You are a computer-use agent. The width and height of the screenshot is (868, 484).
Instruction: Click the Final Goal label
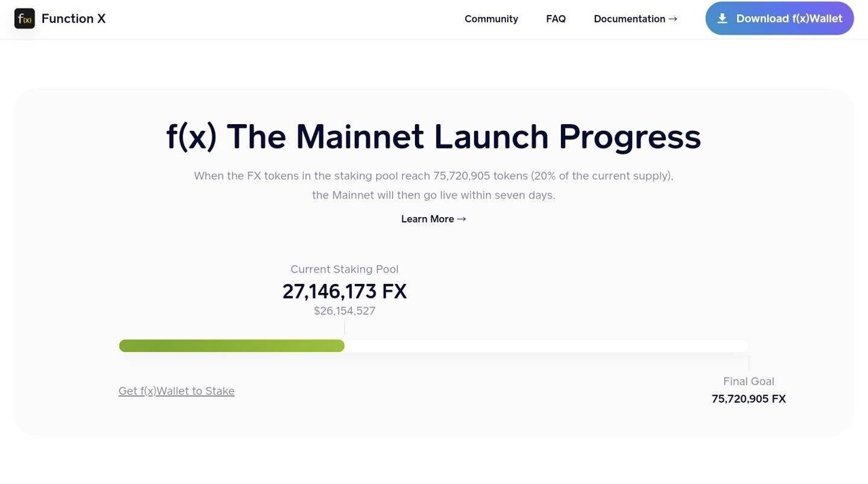(749, 382)
